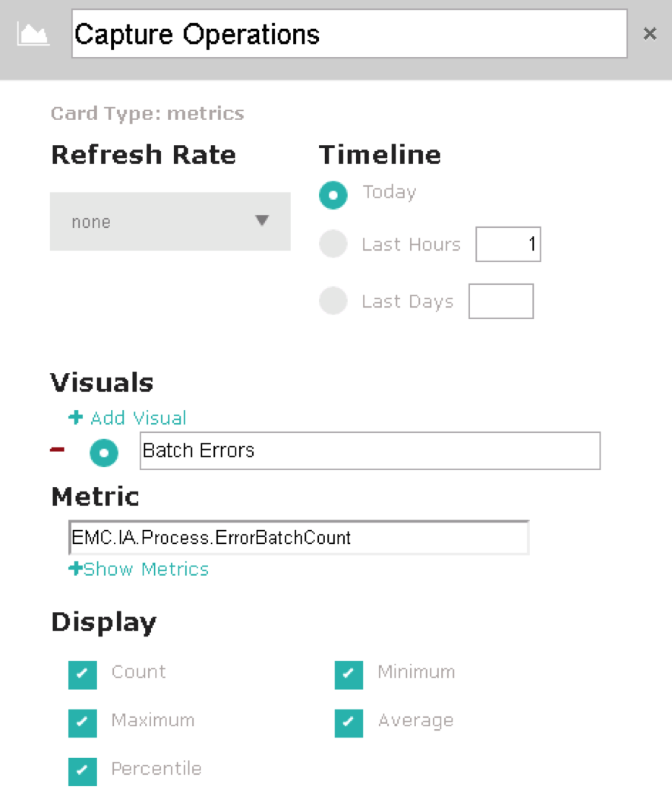Click the area chart card icon
672x796 pixels.
[33, 34]
